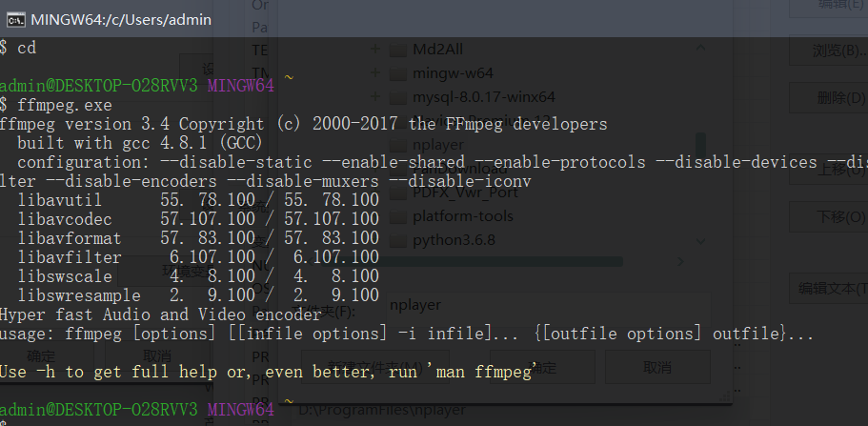Image resolution: width=868 pixels, height=426 pixels.
Task: Click the 新建文件夹(M) button
Action: (x=375, y=367)
